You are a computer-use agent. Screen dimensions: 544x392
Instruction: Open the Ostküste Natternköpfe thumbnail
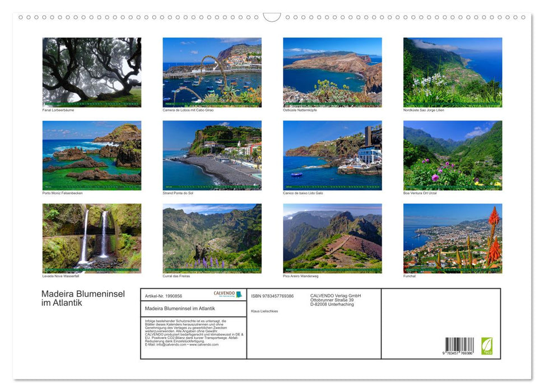pos(332,72)
